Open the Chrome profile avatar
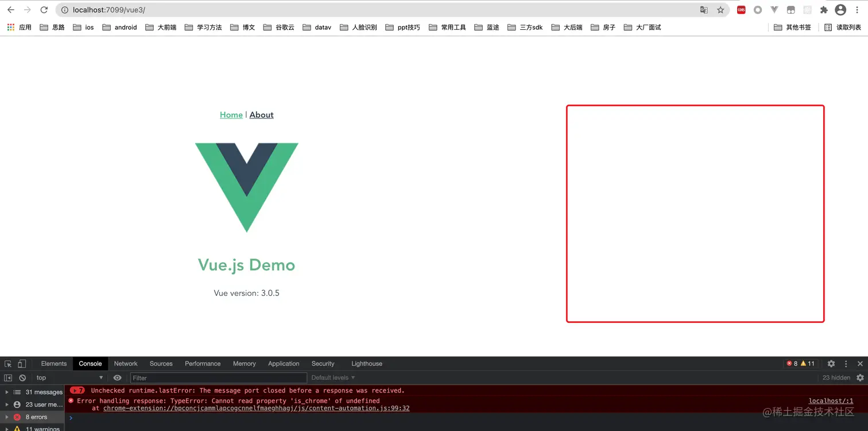 click(840, 10)
